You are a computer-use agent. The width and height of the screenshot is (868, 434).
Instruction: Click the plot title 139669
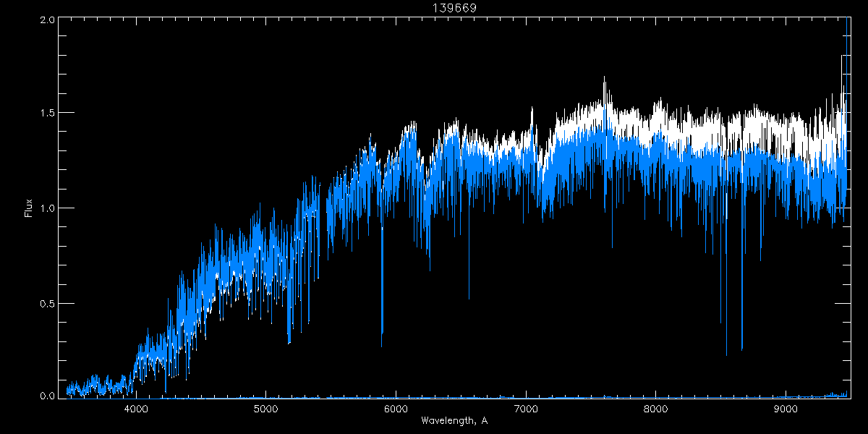click(x=454, y=7)
